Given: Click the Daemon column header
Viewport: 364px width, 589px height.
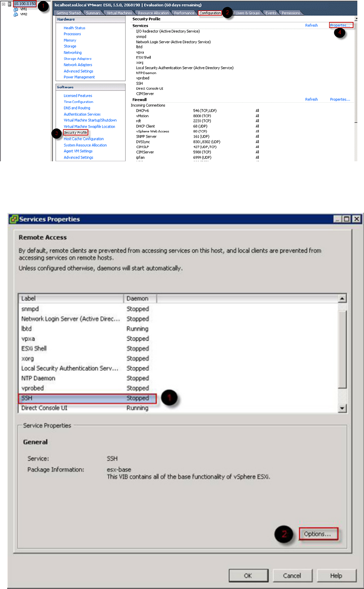Looking at the screenshot, I should 140,298.
